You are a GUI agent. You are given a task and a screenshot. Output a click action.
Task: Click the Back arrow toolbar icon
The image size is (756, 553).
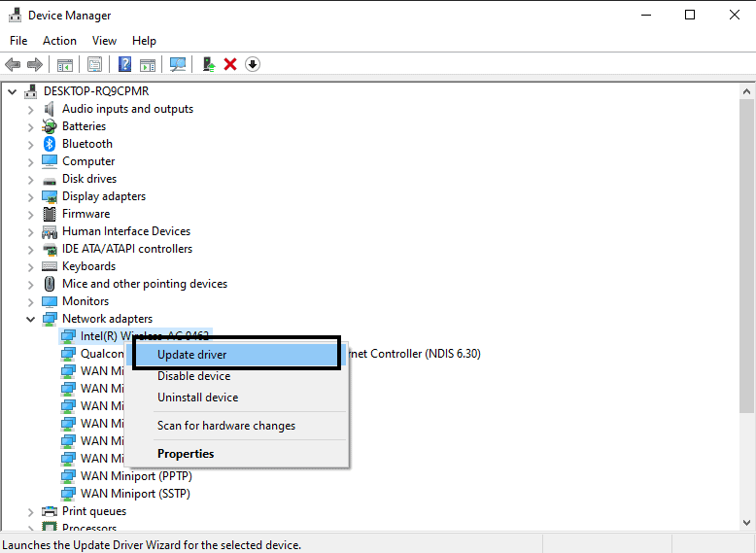point(13,64)
